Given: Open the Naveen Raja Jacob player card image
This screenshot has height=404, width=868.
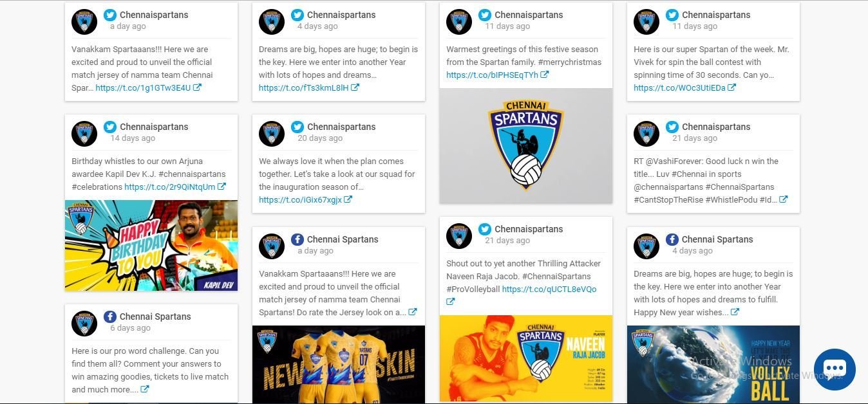Looking at the screenshot, I should coord(526,358).
